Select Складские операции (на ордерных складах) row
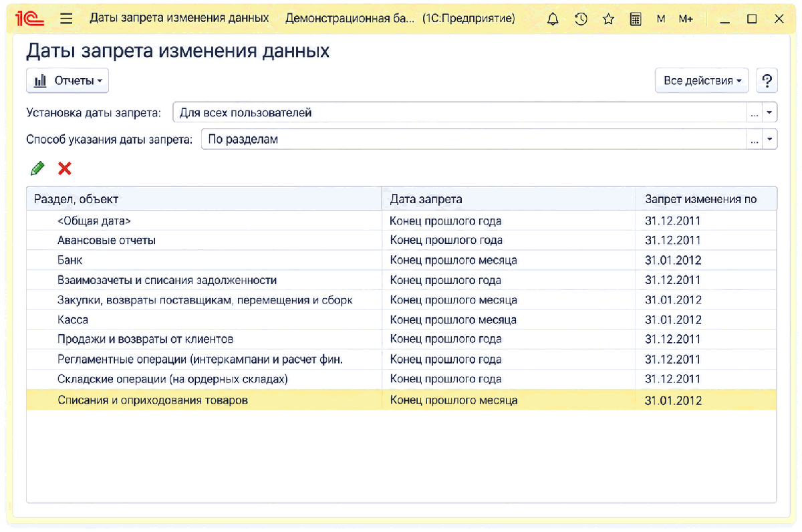 coord(402,380)
